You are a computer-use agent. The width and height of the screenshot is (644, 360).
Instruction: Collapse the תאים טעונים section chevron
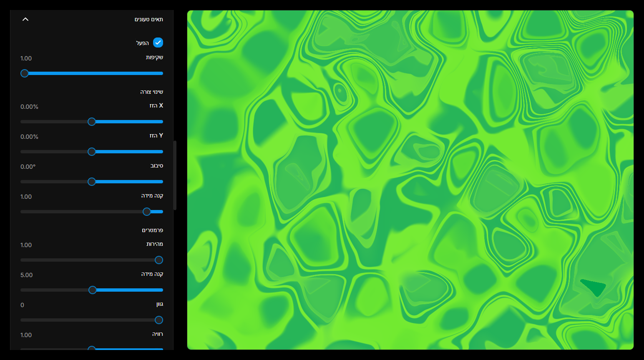[x=25, y=19]
